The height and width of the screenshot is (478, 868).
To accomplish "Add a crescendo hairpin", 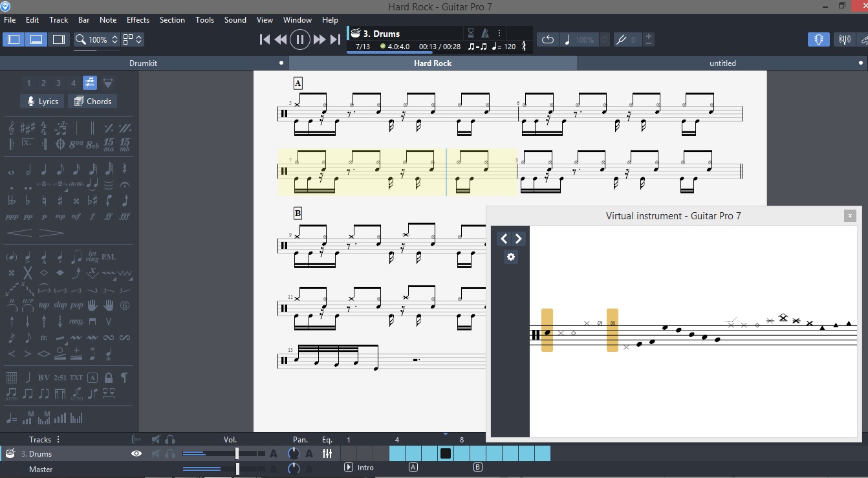I will (x=19, y=233).
